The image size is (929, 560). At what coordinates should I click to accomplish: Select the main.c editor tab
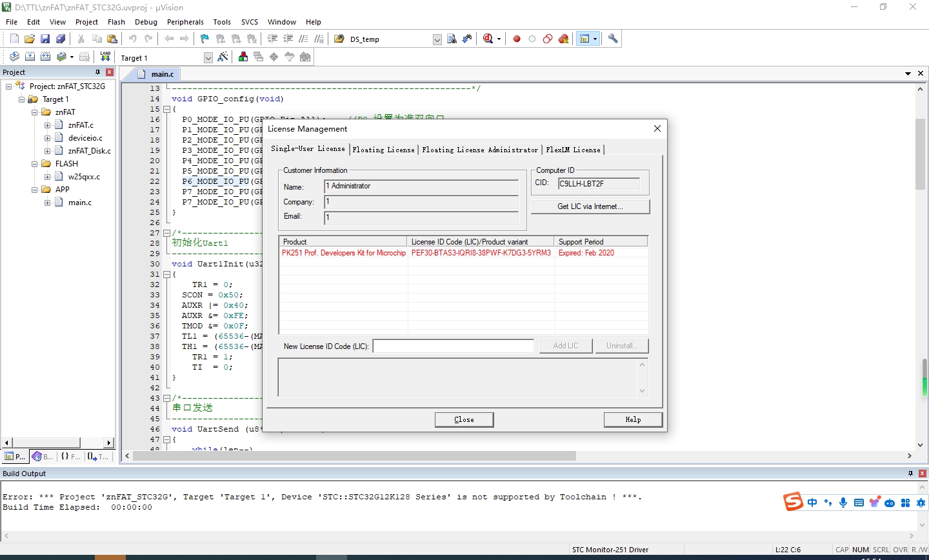tap(157, 74)
